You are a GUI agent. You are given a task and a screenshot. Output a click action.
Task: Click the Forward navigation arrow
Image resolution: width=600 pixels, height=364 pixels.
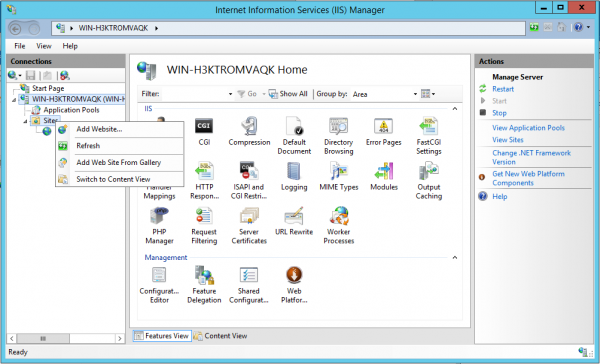pos(34,28)
